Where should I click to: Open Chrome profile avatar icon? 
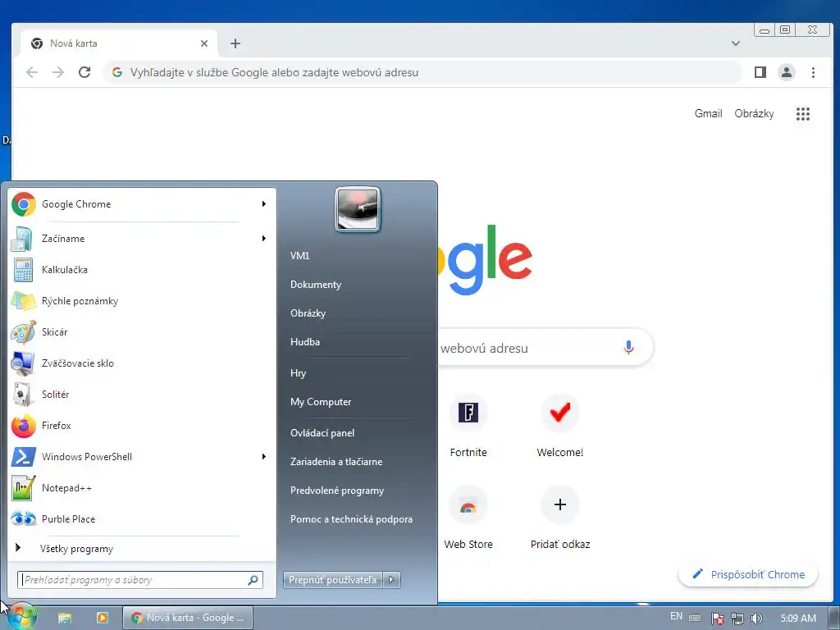pyautogui.click(x=787, y=72)
